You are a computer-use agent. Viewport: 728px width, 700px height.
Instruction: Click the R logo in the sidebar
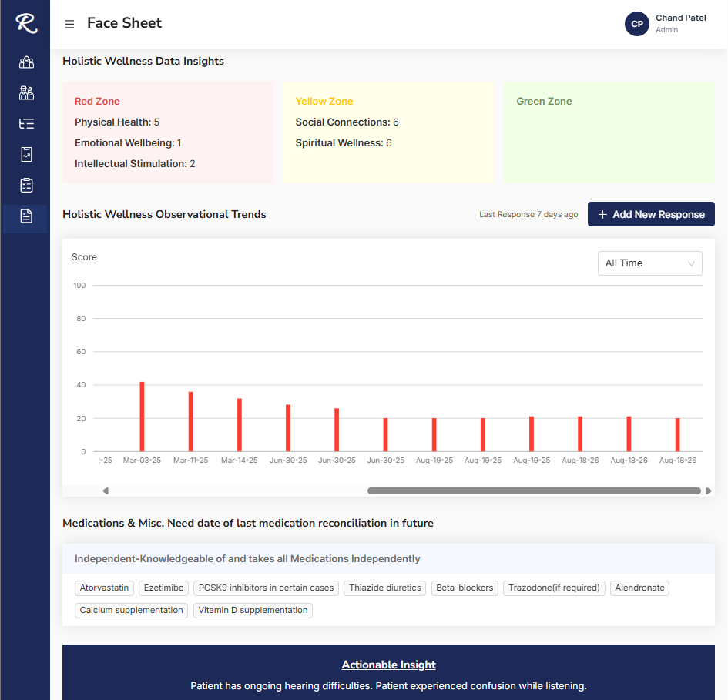coord(26,23)
